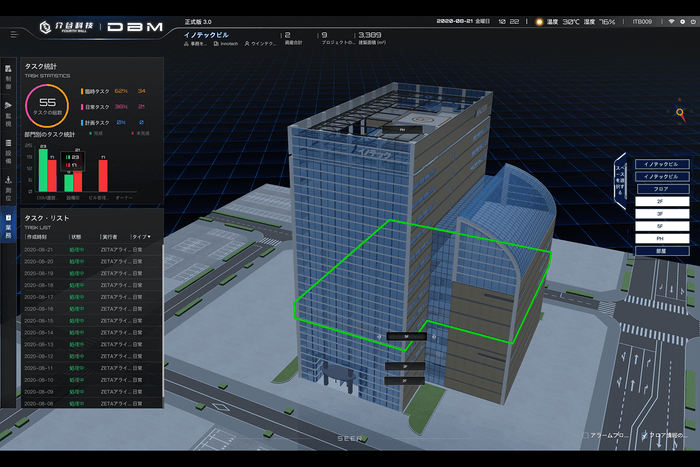Open the 制御 control sidebar tab
700x467 pixels.
pos(8,78)
